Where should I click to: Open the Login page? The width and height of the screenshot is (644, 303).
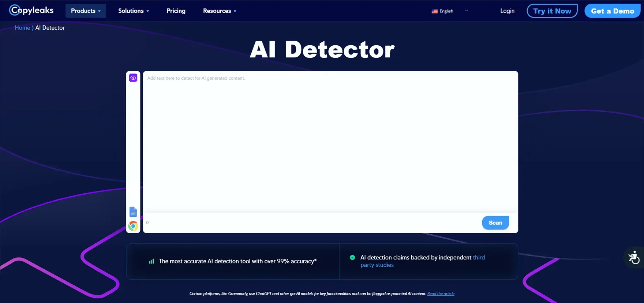pyautogui.click(x=507, y=11)
